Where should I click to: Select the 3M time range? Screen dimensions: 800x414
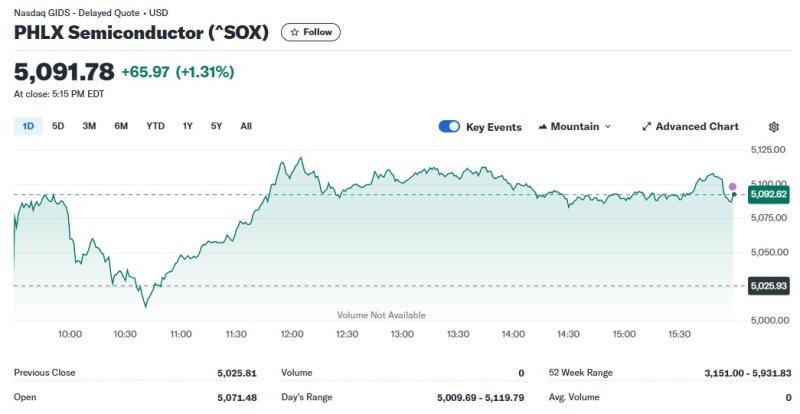click(x=89, y=126)
